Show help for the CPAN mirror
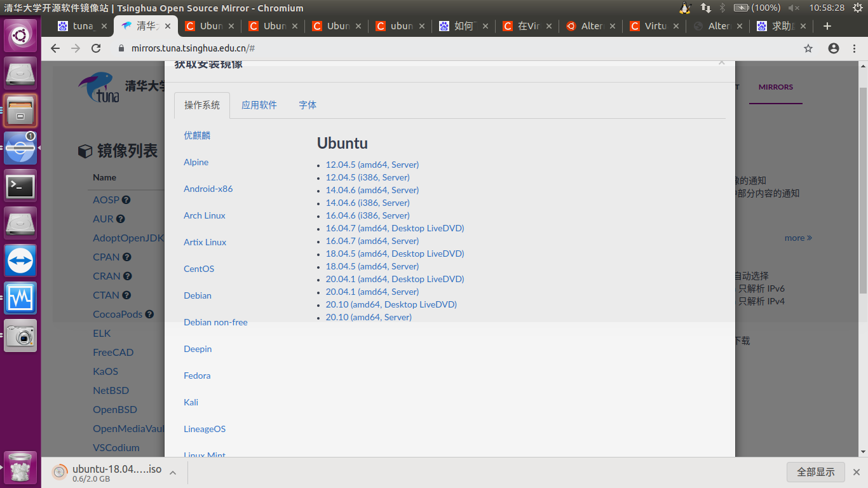 (127, 257)
